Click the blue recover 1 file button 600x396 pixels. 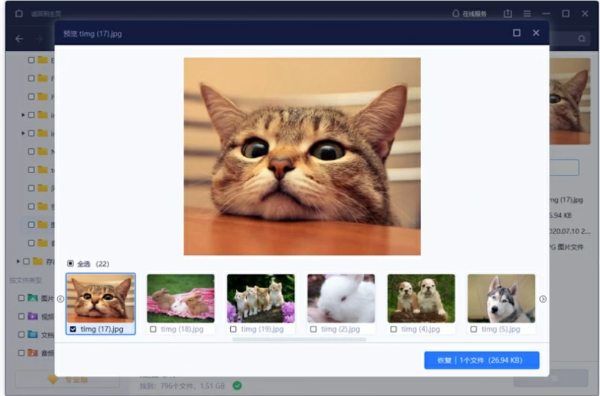click(482, 360)
